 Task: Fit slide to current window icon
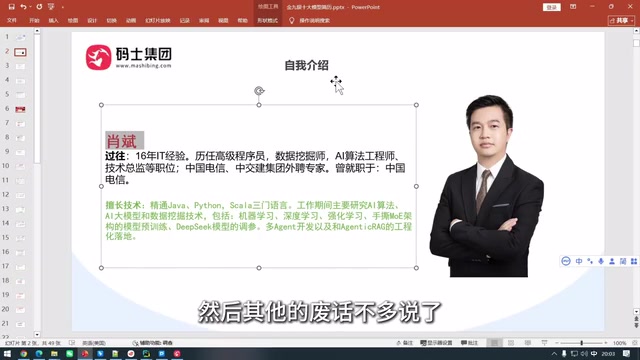pyautogui.click(x=635, y=343)
